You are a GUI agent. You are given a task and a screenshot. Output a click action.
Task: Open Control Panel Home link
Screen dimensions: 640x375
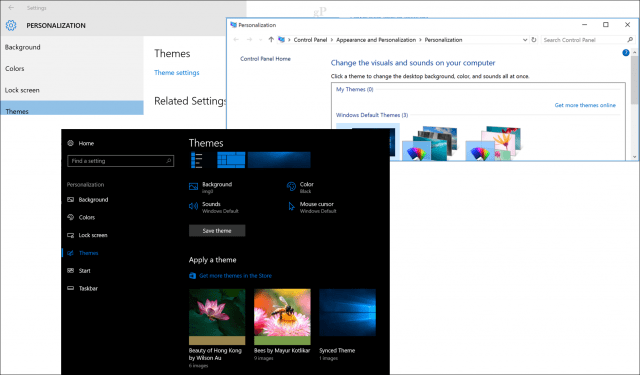tap(265, 59)
